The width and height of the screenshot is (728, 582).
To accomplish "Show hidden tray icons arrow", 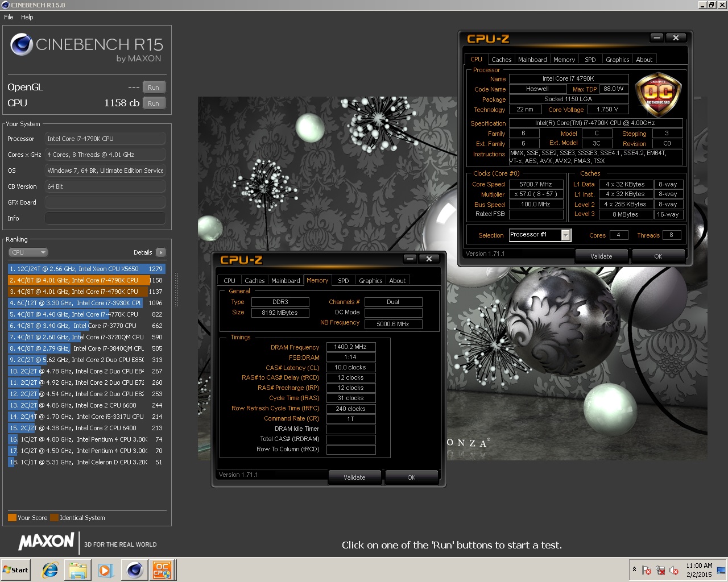I will pyautogui.click(x=634, y=569).
